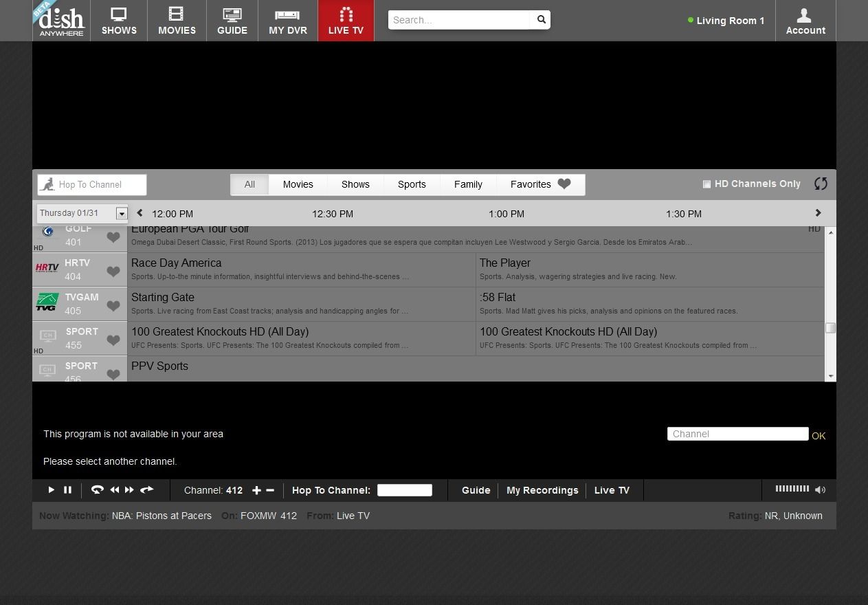This screenshot has width=868, height=605.
Task: Refresh the guide using the reload icon
Action: click(821, 184)
